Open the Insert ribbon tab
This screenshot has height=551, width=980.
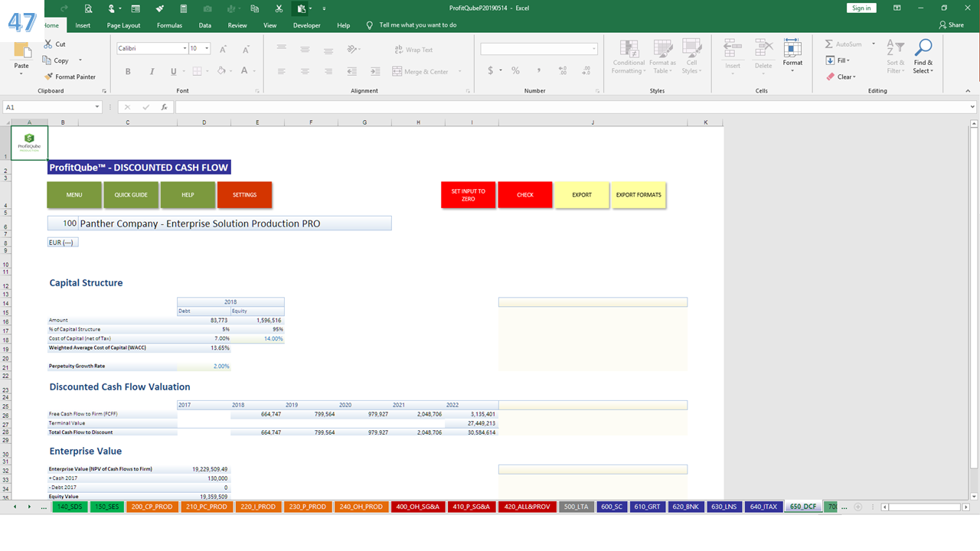click(x=83, y=25)
